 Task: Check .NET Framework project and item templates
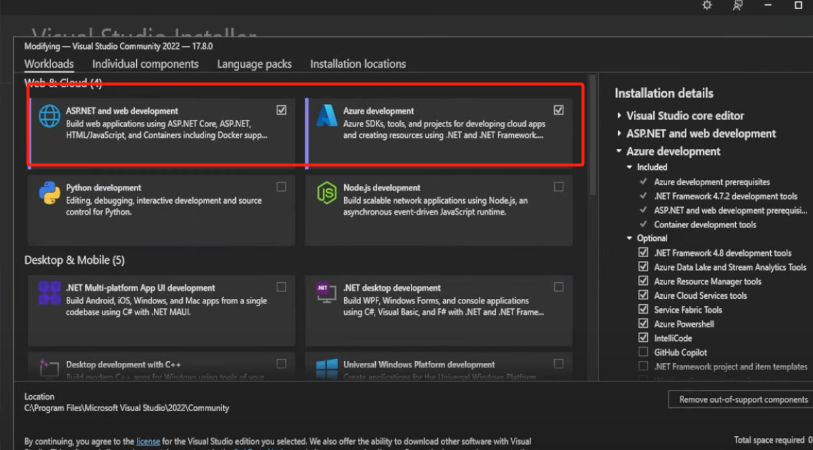643,366
